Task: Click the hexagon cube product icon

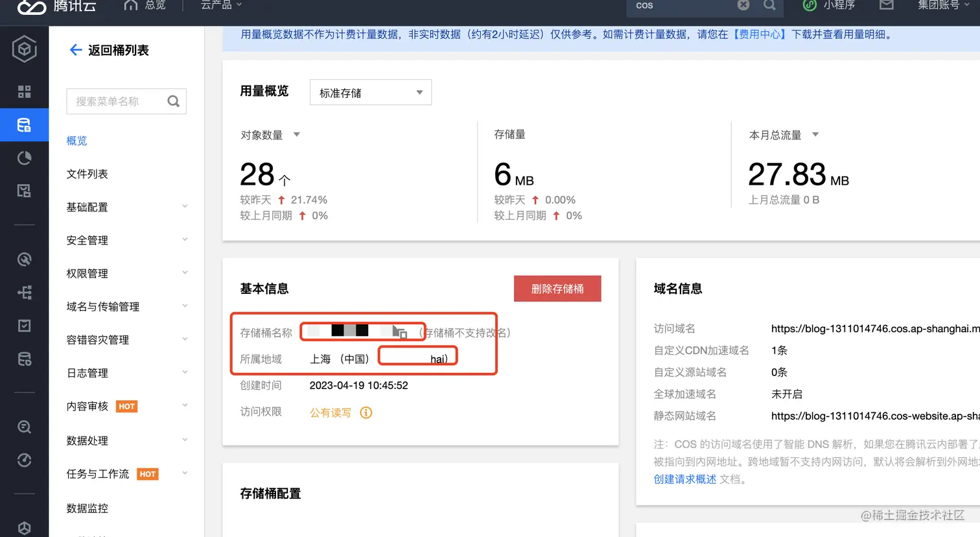Action: pyautogui.click(x=24, y=49)
